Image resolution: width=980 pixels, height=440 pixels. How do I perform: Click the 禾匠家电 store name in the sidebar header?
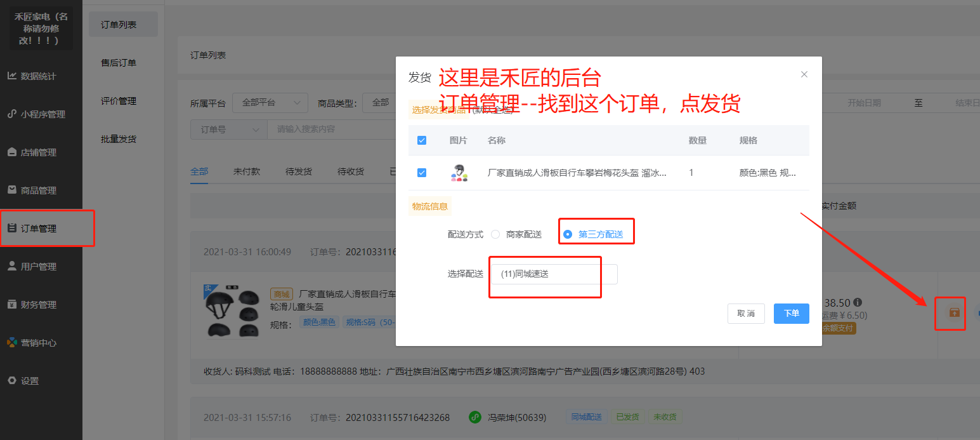(41, 29)
